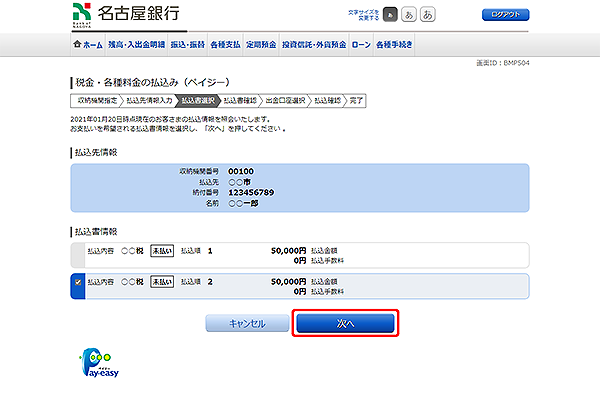600x398 pixels.
Task: Click the 払込先情報入力 progress step
Action: [x=149, y=101]
